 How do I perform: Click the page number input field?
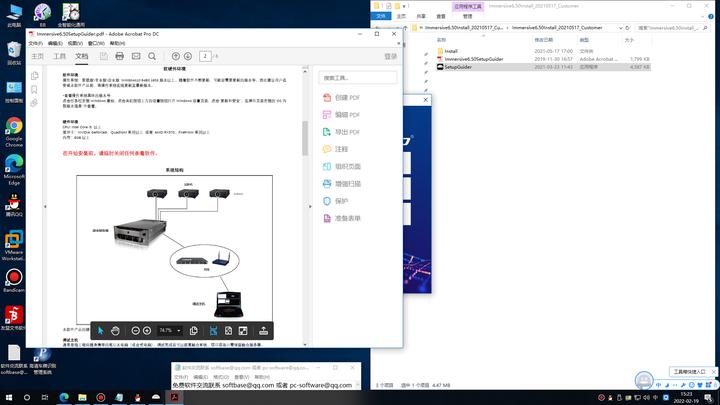206,56
